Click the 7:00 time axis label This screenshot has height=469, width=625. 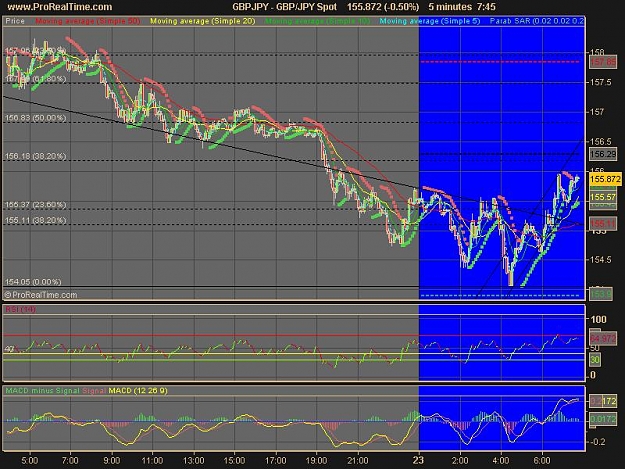click(70, 461)
